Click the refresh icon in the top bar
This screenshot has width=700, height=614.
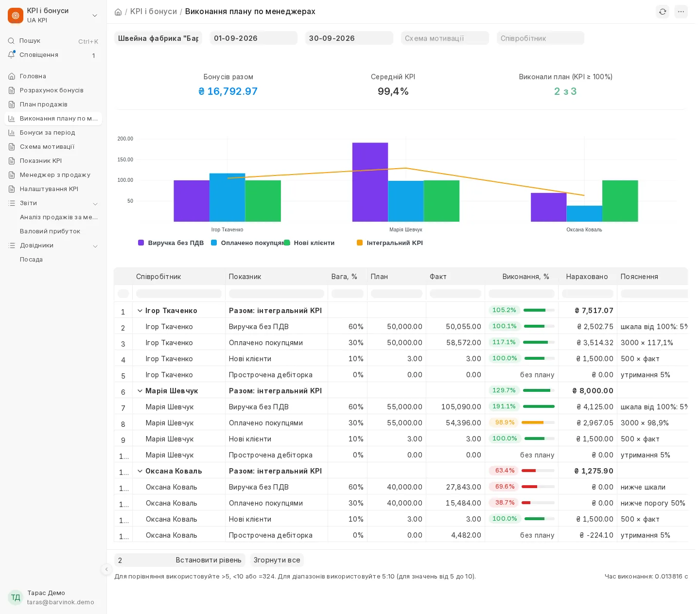click(662, 12)
